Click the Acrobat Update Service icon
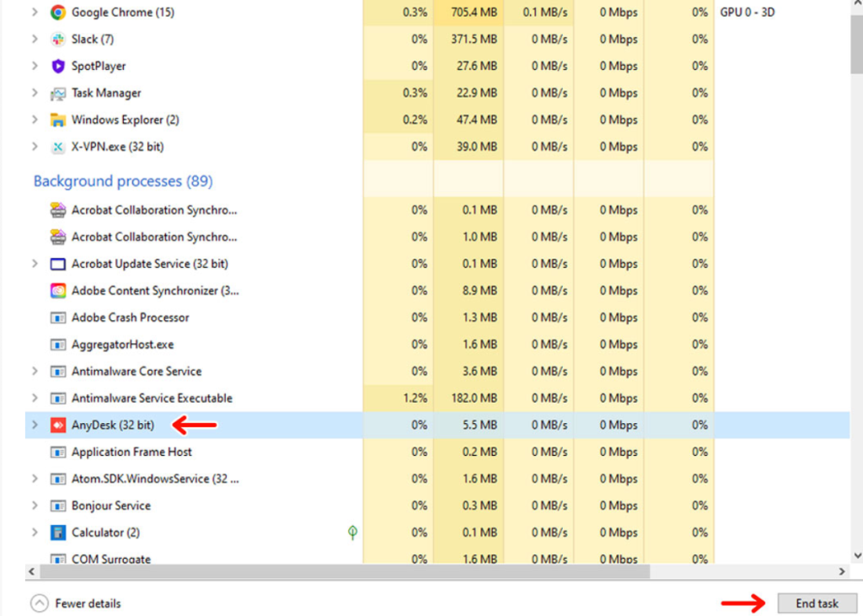Viewport: 863px width, 616px height. (58, 265)
